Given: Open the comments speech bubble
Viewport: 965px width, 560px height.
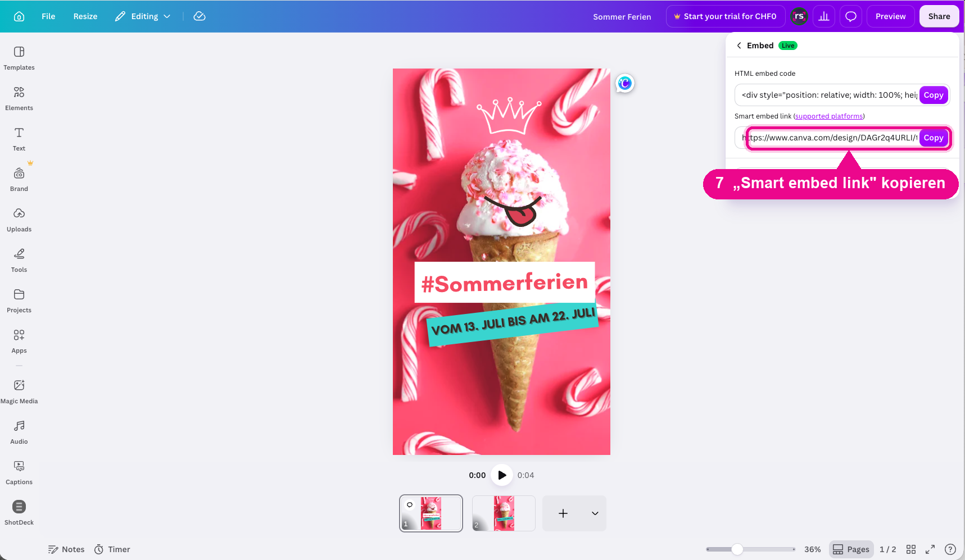Looking at the screenshot, I should (x=851, y=16).
